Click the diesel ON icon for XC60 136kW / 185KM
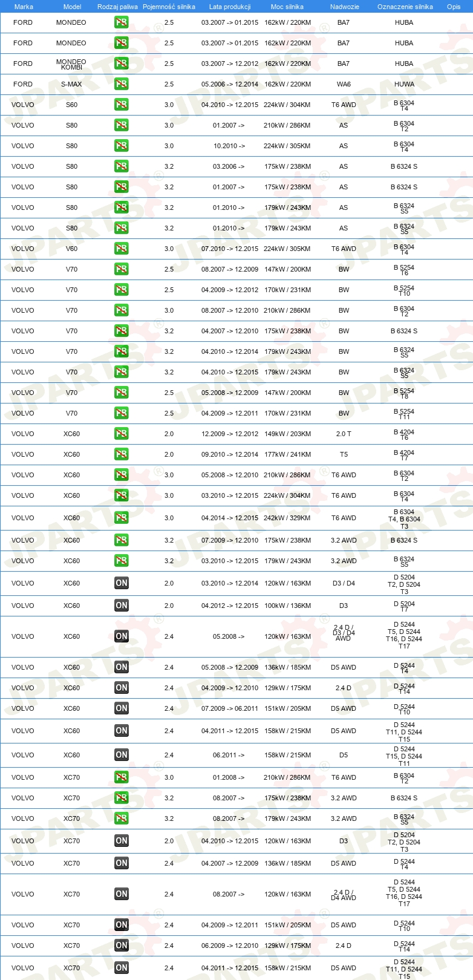 click(122, 667)
